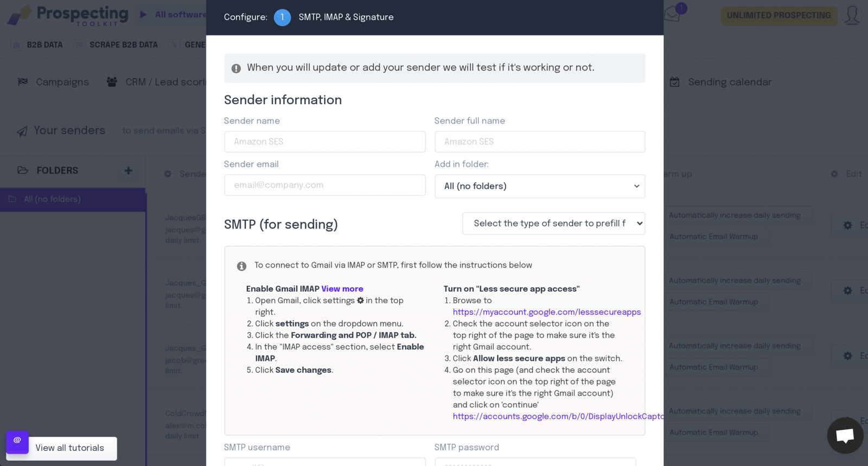Open the sender type prefill dropdown
This screenshot has height=466, width=868.
(553, 223)
